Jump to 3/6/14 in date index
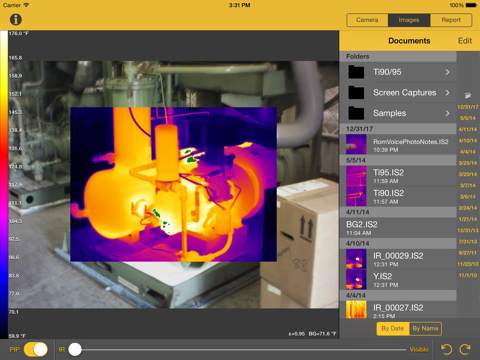 coord(468,197)
